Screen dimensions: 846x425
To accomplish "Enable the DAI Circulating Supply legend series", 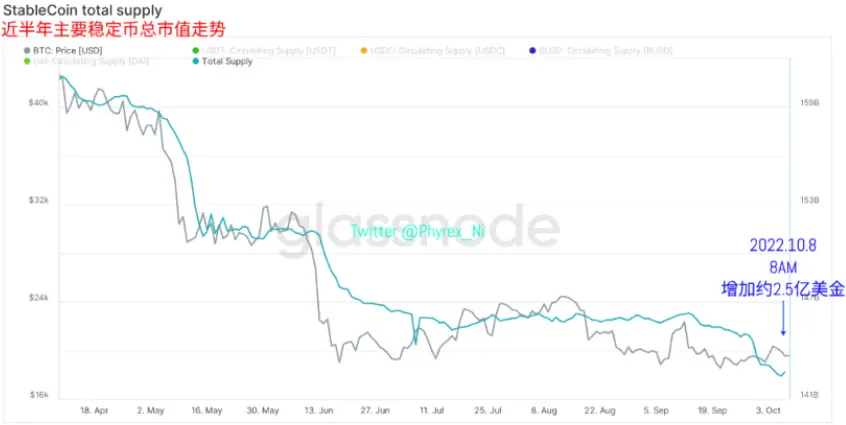I will [x=87, y=61].
